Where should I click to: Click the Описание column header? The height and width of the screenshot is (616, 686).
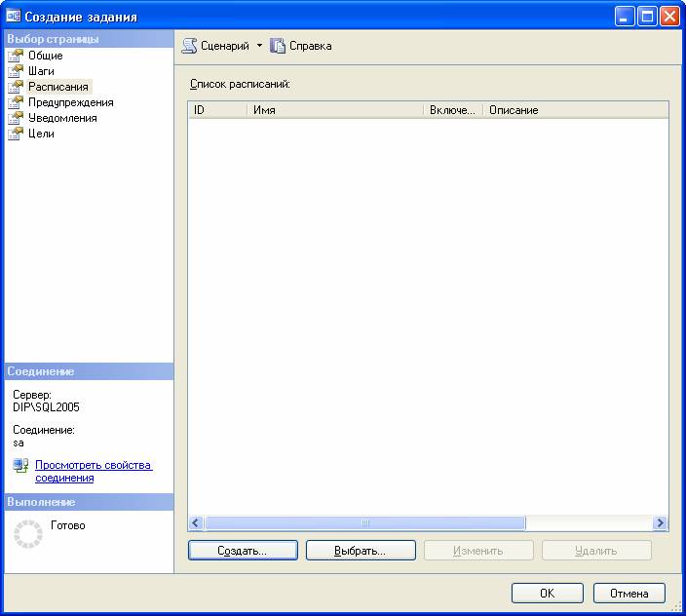pyautogui.click(x=575, y=110)
